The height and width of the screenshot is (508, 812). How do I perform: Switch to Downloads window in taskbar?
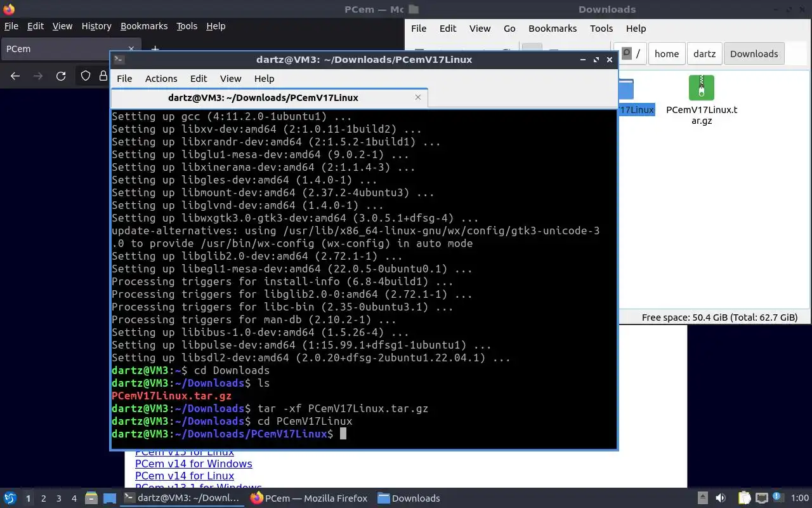click(409, 498)
